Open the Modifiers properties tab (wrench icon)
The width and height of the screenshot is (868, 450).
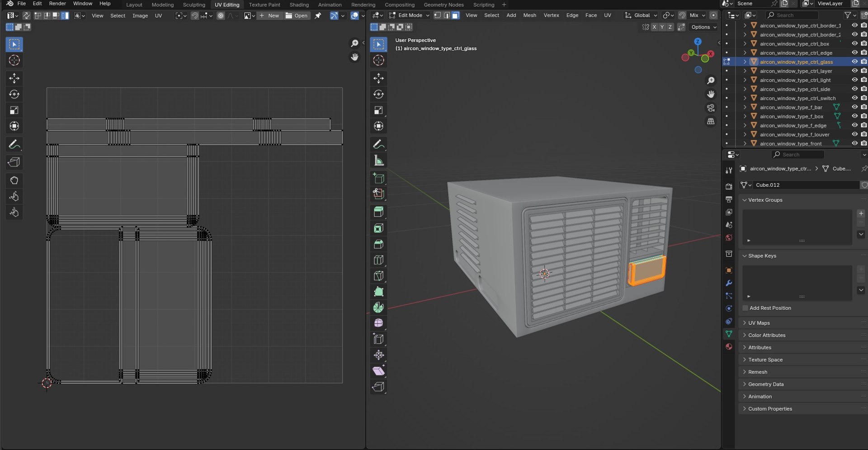tap(729, 283)
